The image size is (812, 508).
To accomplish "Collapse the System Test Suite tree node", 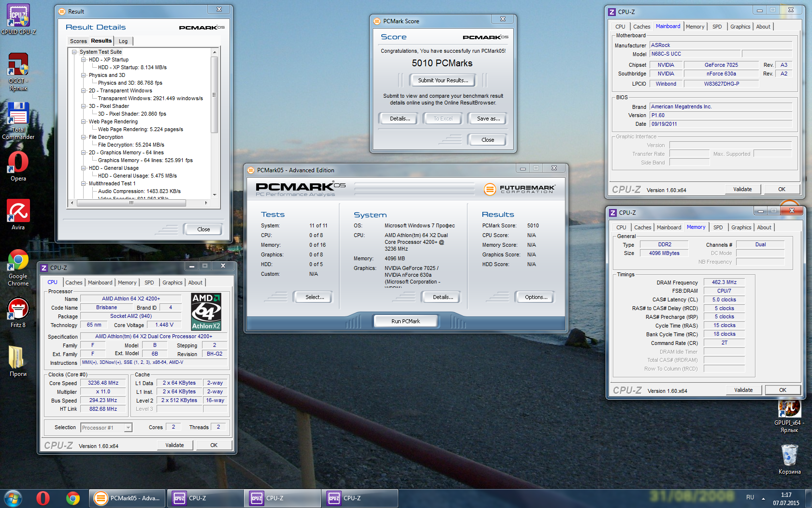I will (74, 52).
